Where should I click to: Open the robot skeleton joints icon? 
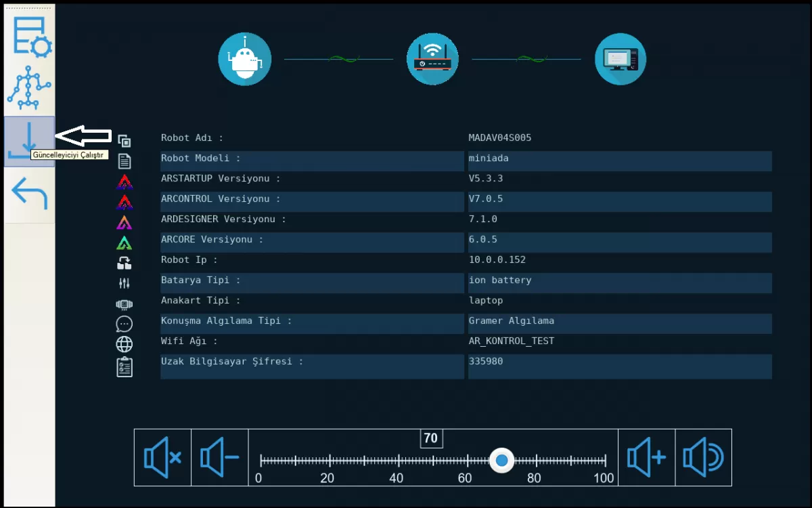click(29, 88)
